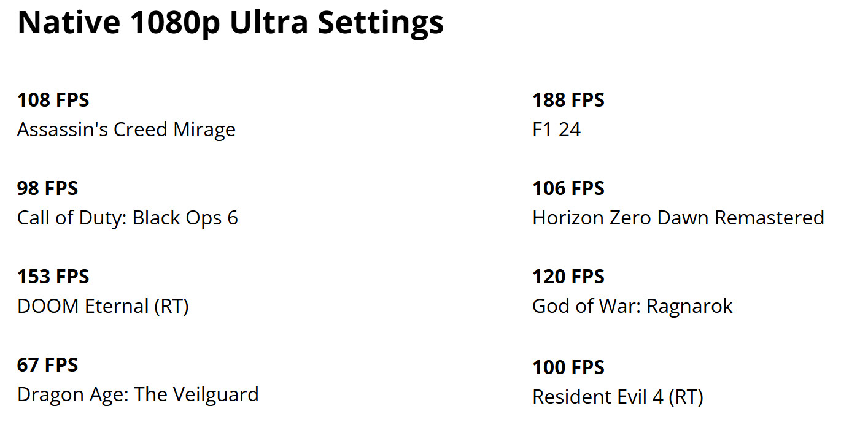
Task: Click the (RT) tag after DOOM Eternal
Action: coord(172,306)
